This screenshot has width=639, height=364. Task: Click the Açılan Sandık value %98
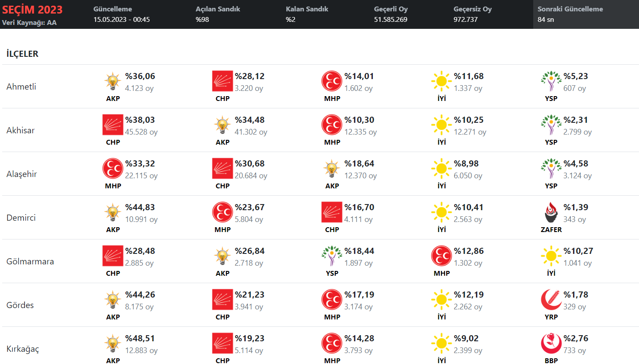click(202, 20)
